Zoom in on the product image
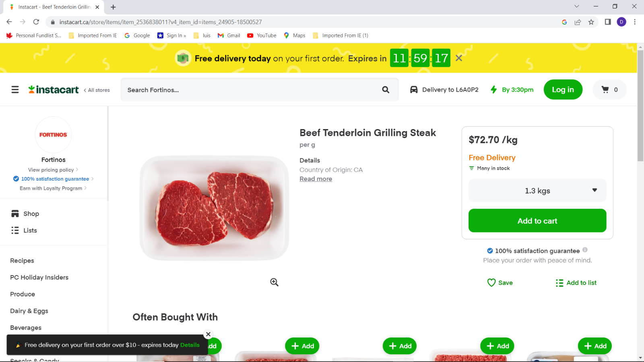 (x=274, y=282)
